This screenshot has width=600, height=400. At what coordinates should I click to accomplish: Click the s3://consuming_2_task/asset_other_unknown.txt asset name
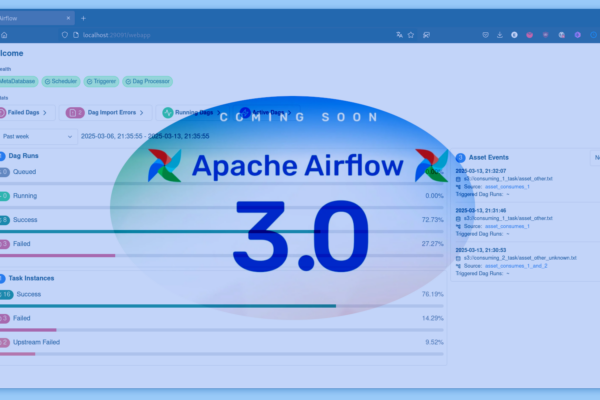tap(520, 258)
